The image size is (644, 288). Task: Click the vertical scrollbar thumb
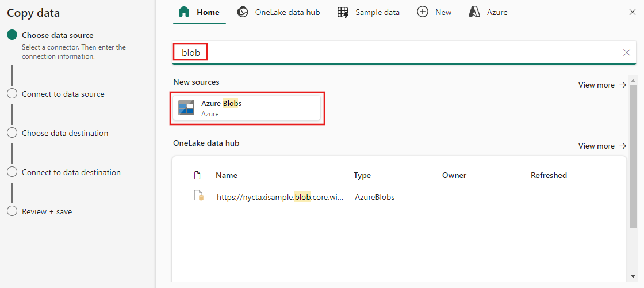click(633, 156)
